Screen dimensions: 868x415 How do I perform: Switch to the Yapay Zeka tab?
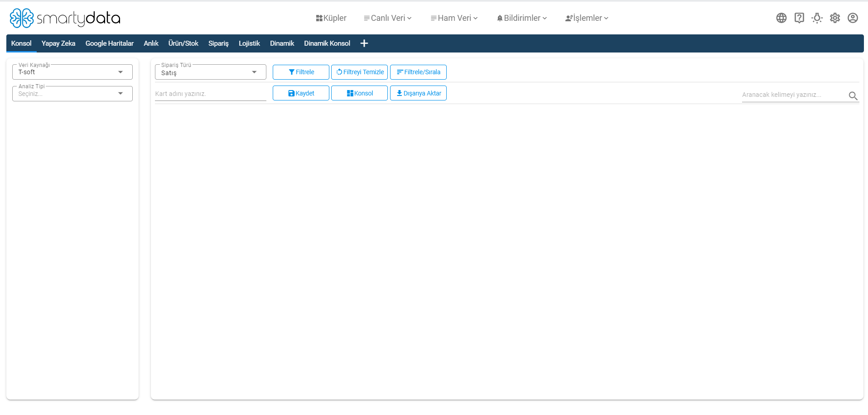coord(58,43)
